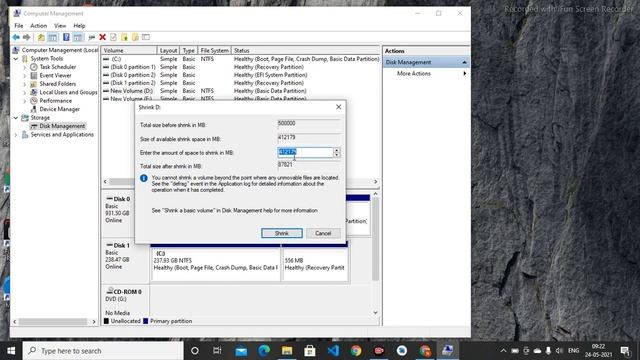Click the rightmost list view toolbar icon
The height and width of the screenshot is (360, 640).
(146, 38)
